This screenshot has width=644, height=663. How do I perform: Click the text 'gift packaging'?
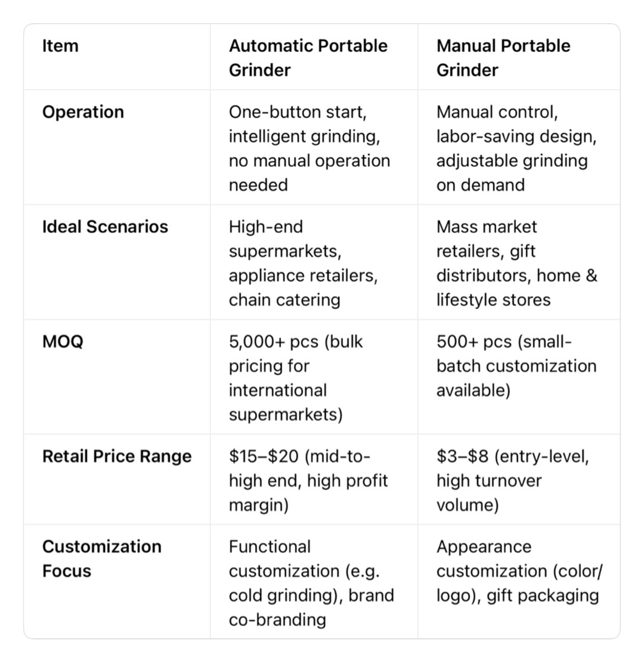pos(543,596)
